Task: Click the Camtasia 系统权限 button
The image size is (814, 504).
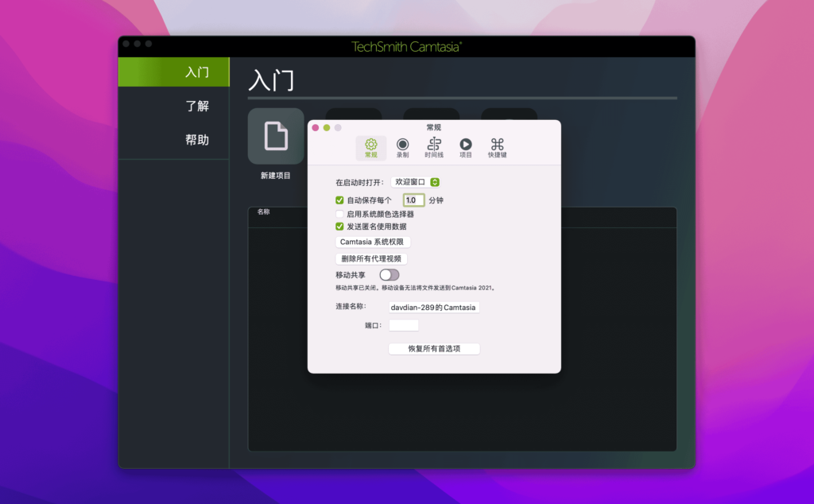Action: coord(372,242)
